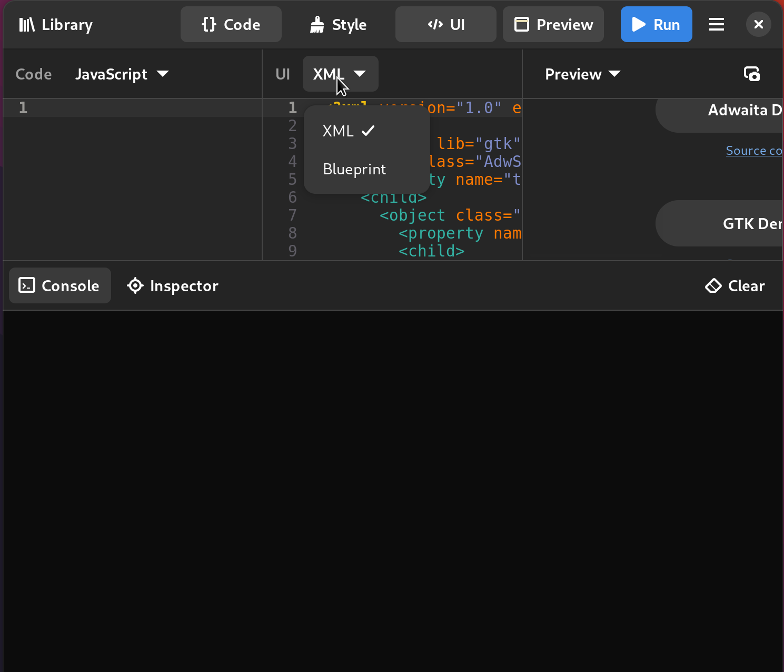Select the Inspector crosshair icon

[x=135, y=285]
